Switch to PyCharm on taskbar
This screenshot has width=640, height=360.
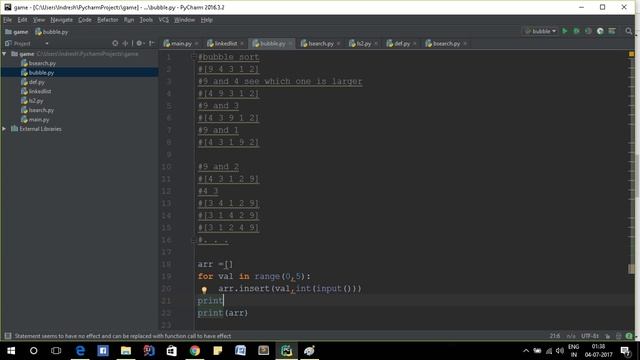tap(287, 351)
